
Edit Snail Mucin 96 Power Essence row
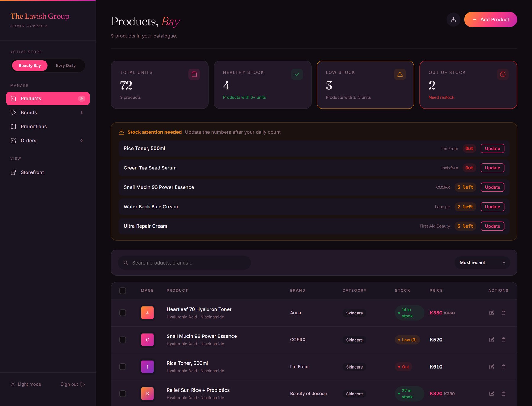[492, 340]
